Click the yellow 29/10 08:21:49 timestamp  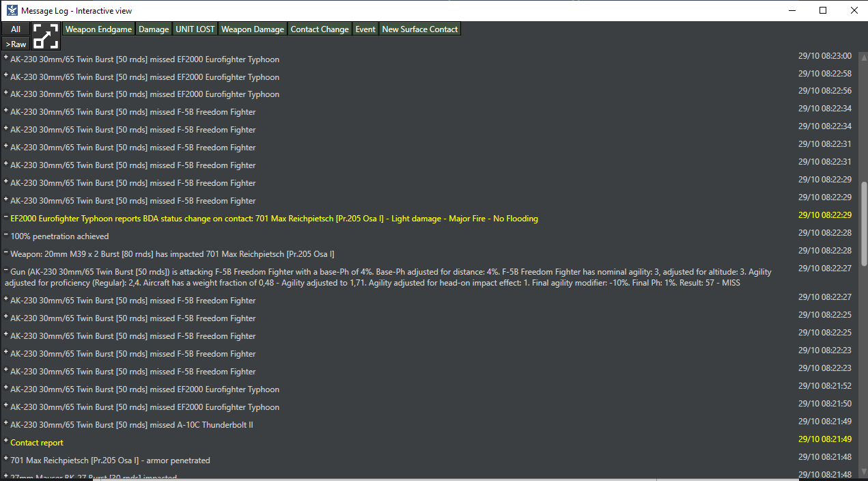point(825,439)
